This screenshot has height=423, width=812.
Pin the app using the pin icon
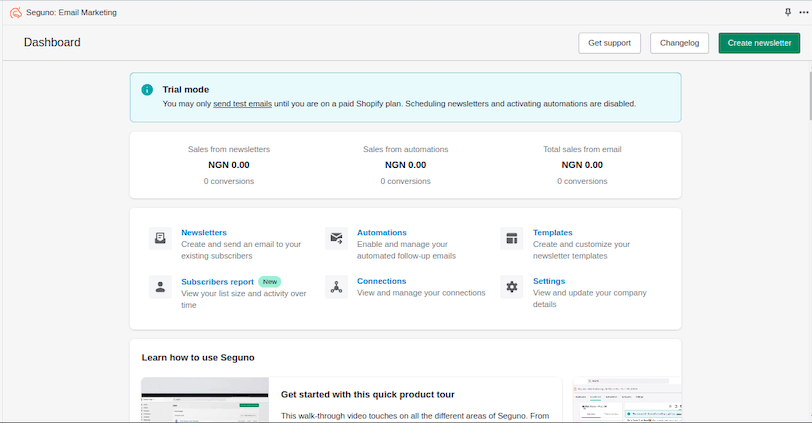[x=787, y=12]
